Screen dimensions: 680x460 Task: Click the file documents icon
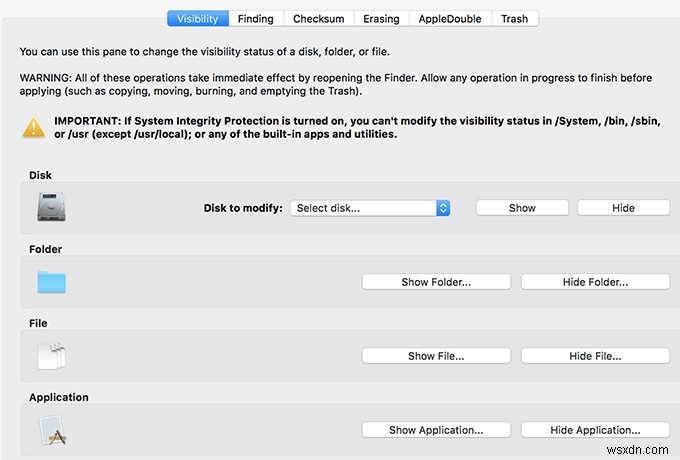(51, 355)
